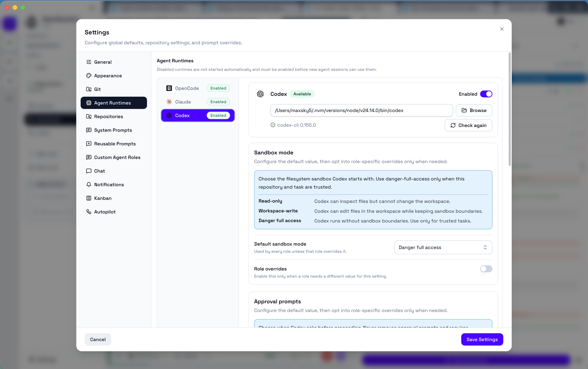Click the Claude Enabled badge
Viewport: 588px width, 369px height.
(x=218, y=102)
